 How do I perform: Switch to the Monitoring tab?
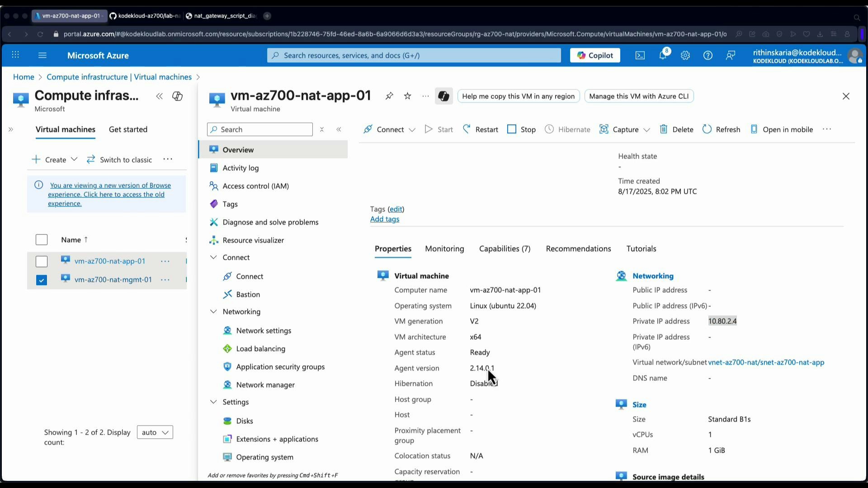(444, 249)
